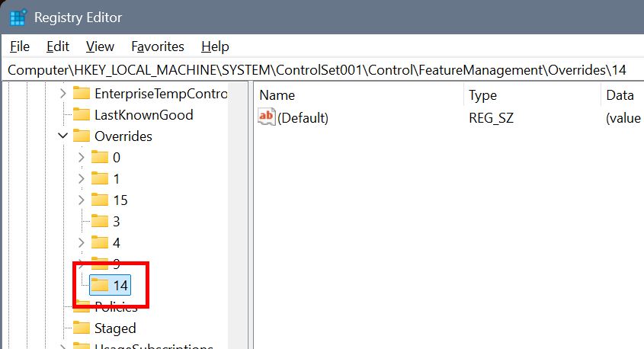The height and width of the screenshot is (349, 644).
Task: Select the LastKnownGood folder icon
Action: tap(82, 114)
